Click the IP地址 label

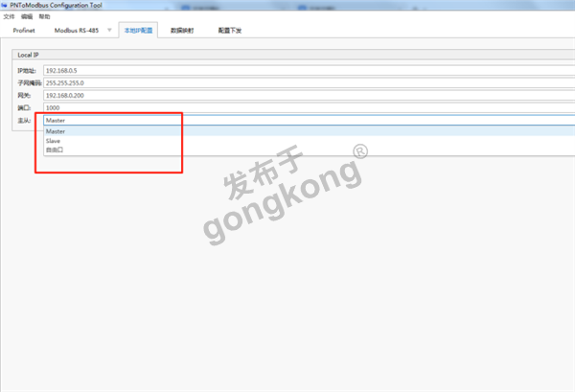[27, 71]
